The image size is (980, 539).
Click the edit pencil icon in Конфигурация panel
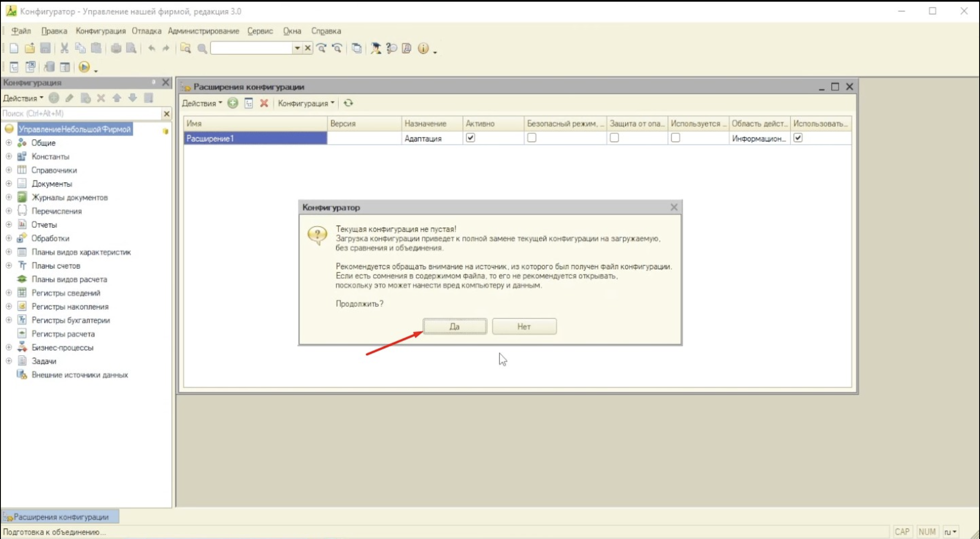point(70,98)
